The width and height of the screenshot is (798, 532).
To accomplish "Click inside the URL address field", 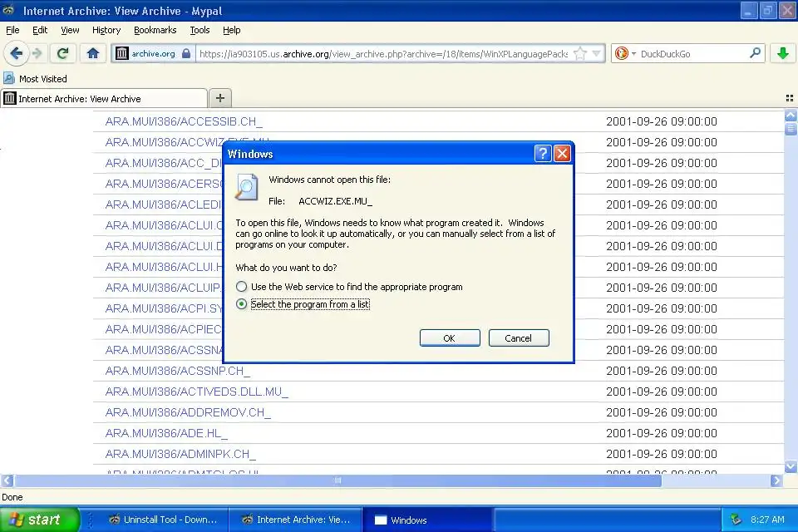I will [383, 53].
